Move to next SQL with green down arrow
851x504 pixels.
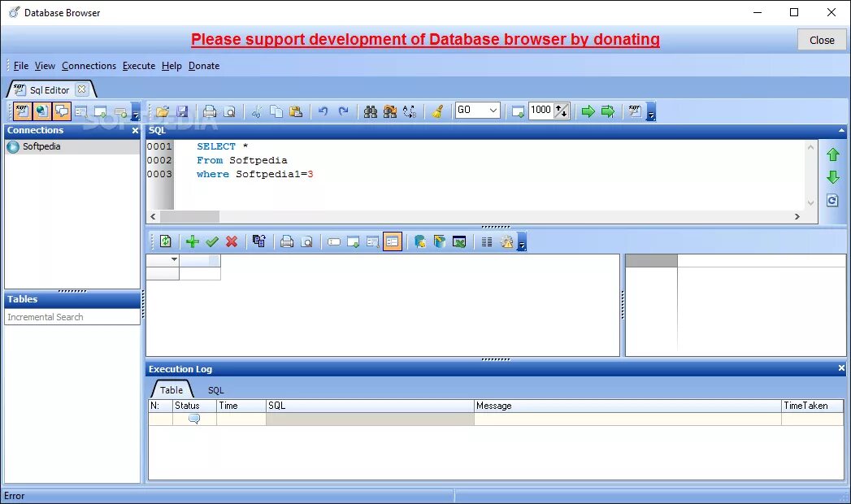tap(833, 177)
